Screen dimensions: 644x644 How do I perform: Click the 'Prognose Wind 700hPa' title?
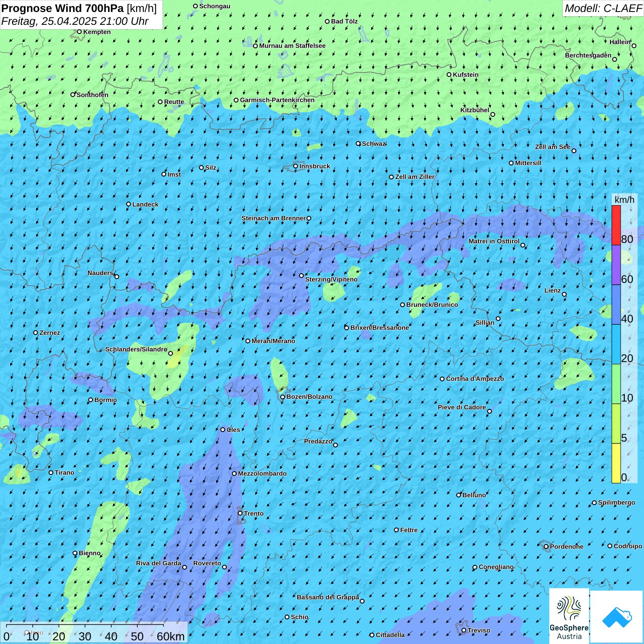click(x=63, y=8)
